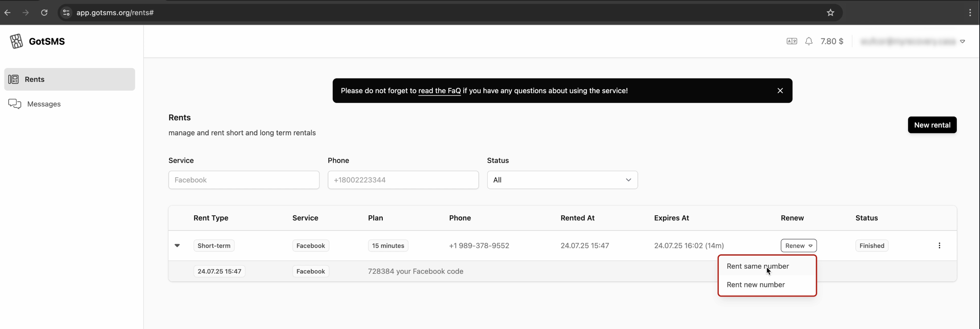Image resolution: width=980 pixels, height=329 pixels.
Task: Collapse the Short-term rental row
Action: (x=177, y=245)
